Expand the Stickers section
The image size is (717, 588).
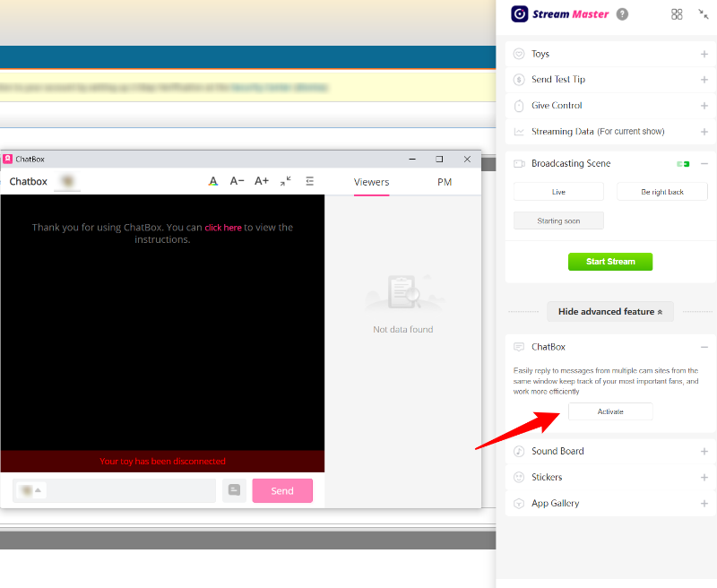(x=704, y=478)
